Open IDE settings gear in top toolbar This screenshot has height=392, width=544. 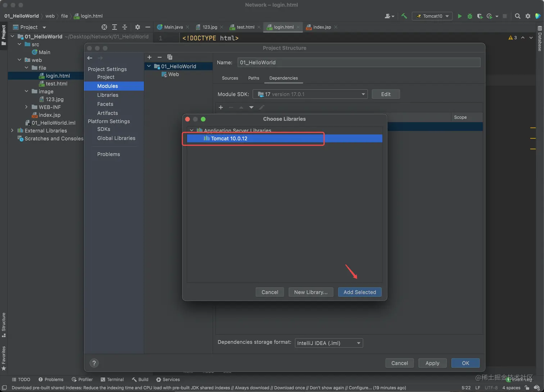[x=528, y=16]
